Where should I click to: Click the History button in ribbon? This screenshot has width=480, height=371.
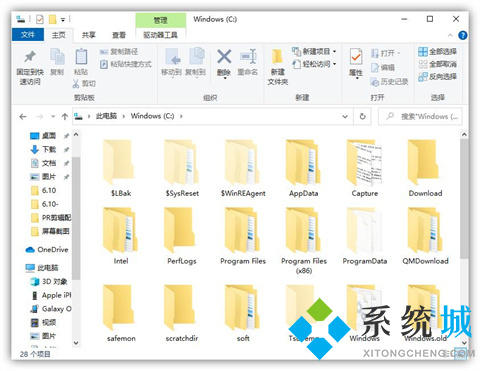coord(389,82)
